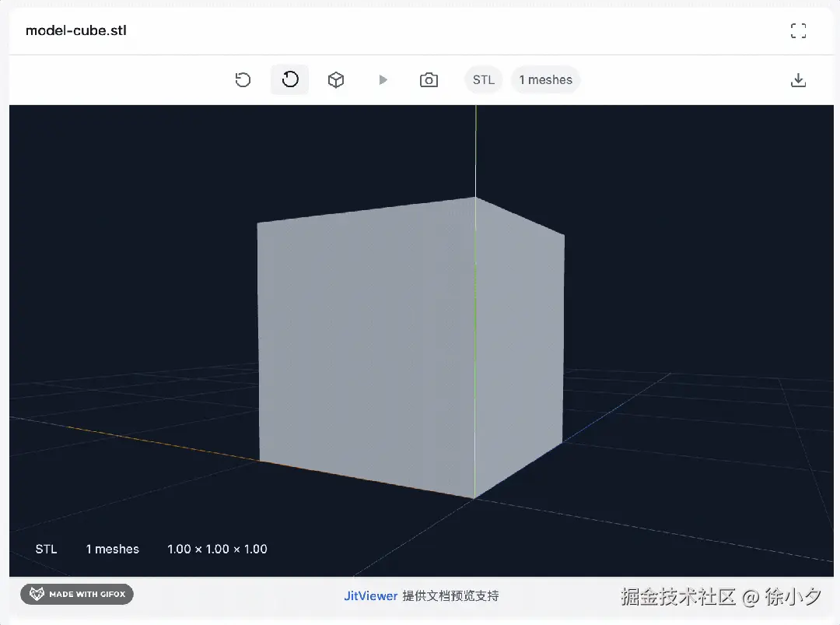840x625 pixels.
Task: Click the Made with Gifox badge
Action: click(x=77, y=595)
